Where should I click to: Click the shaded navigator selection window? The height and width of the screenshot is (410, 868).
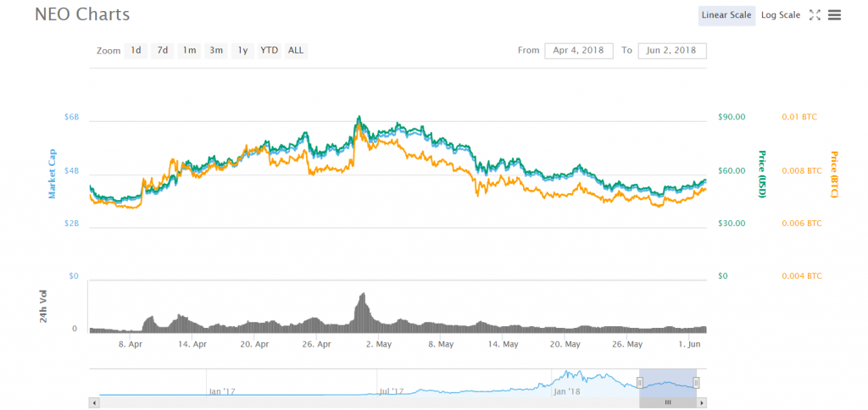(668, 382)
